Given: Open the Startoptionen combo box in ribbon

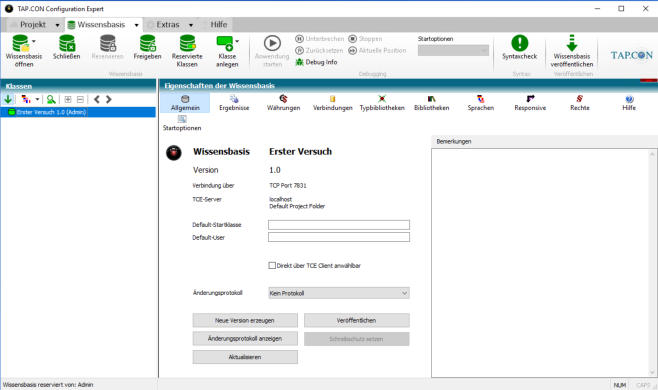Looking at the screenshot, I should click(x=453, y=50).
